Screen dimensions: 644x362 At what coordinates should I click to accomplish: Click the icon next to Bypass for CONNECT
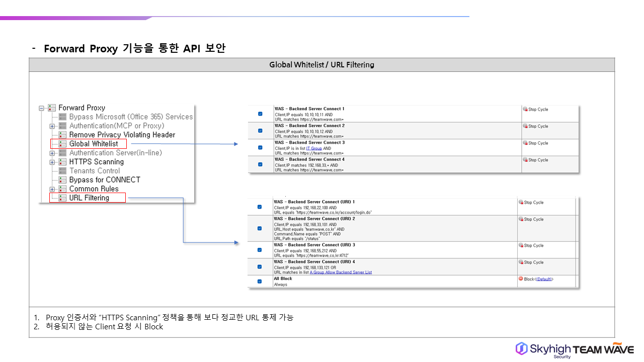point(62,180)
